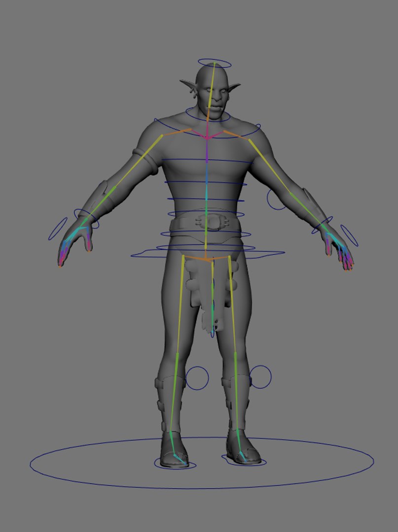This screenshot has width=398, height=532.
Task: Select the wavy hip control curve at the pelvis
Action: click(x=208, y=254)
